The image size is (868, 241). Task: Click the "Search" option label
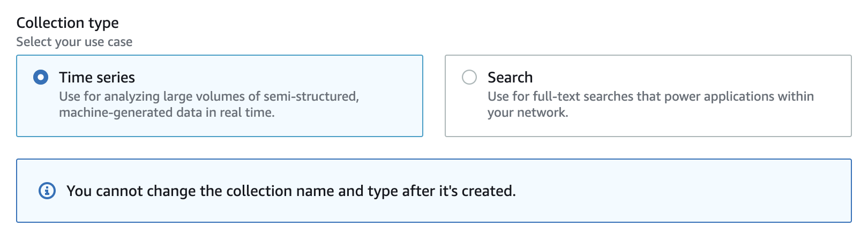[510, 78]
